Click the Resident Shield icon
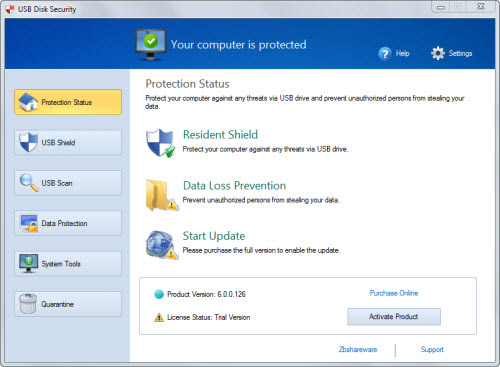 click(160, 143)
